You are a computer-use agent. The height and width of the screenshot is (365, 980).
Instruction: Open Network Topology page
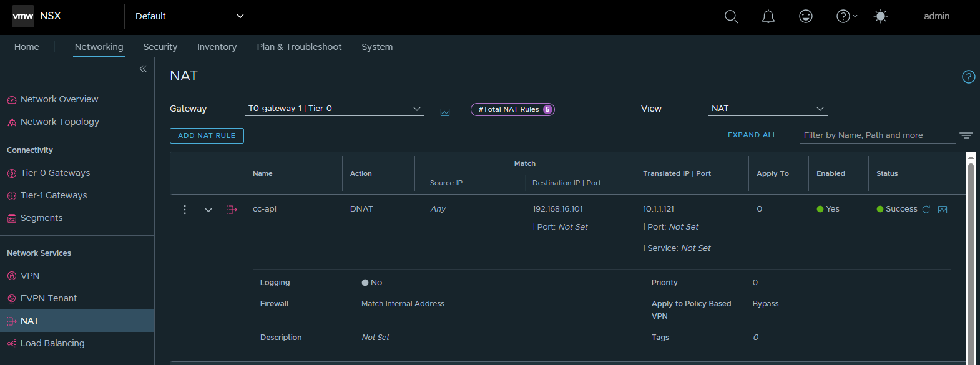pos(60,122)
